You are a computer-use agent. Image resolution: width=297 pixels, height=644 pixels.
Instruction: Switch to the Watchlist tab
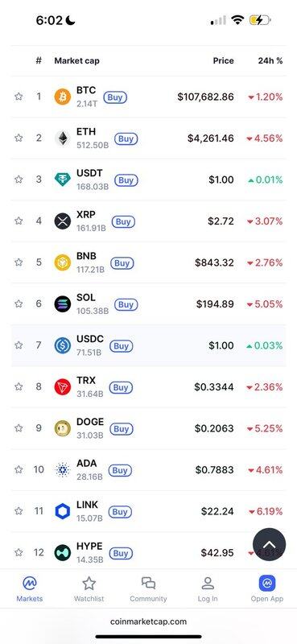(89, 589)
